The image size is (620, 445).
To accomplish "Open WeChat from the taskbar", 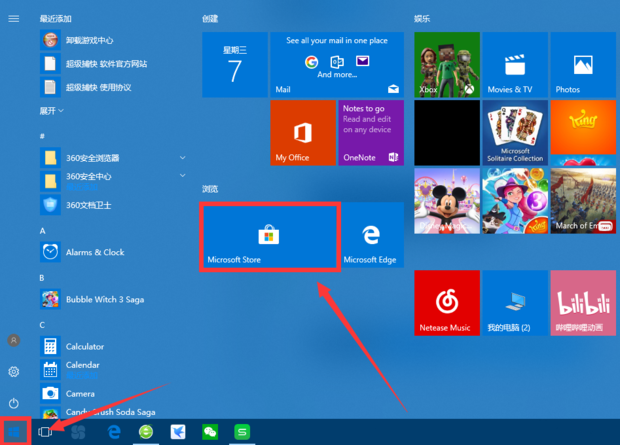I will coord(210,432).
